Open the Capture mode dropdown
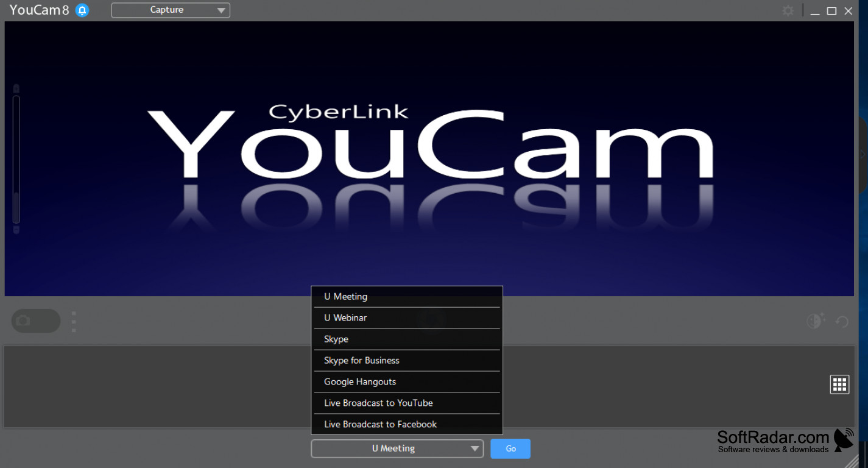 (171, 10)
